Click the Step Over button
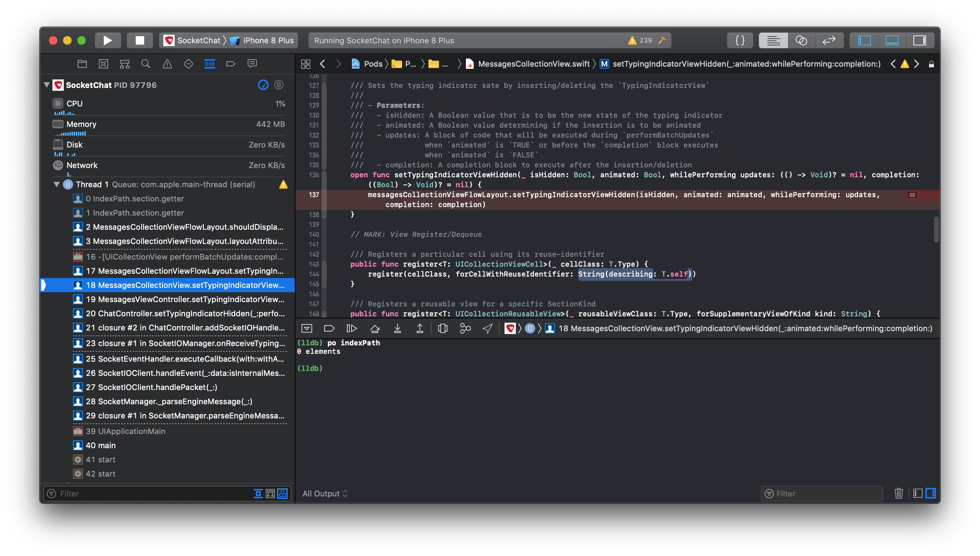 click(x=375, y=328)
